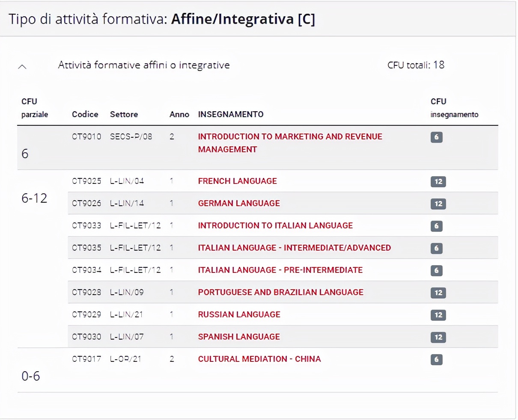Click the 6 CFU badge for Cultural Mediation

(x=436, y=360)
